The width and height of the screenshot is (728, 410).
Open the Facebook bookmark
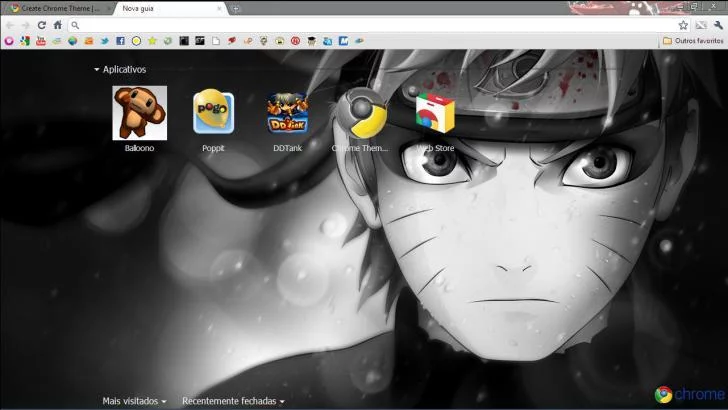pos(120,41)
